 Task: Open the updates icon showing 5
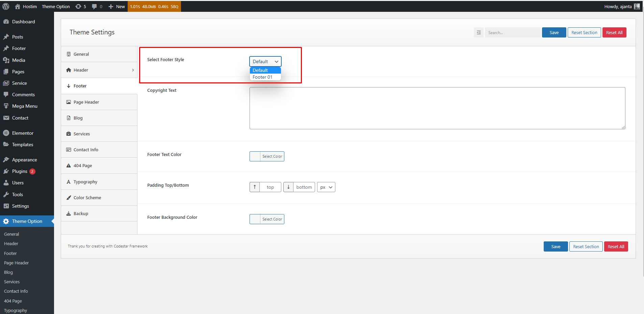coord(78,6)
